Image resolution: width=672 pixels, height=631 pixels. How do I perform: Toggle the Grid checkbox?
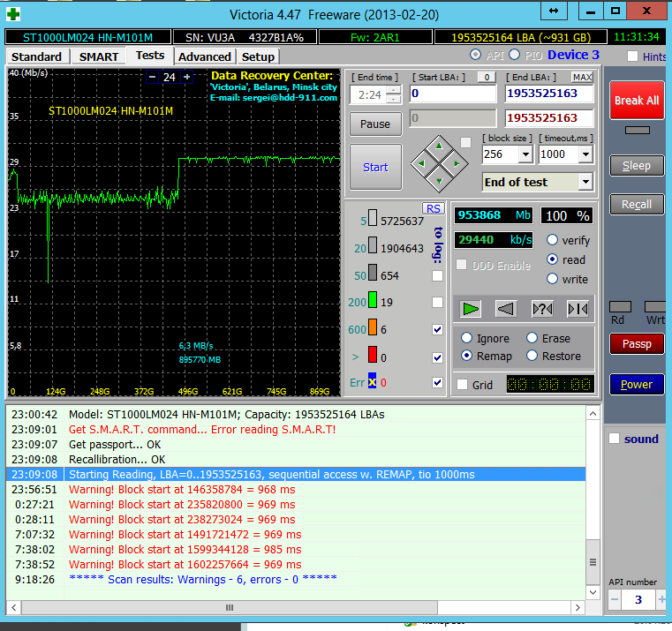462,384
